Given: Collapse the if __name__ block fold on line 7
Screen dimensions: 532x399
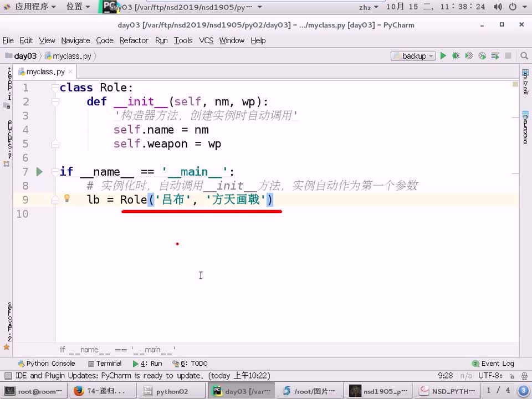Looking at the screenshot, I should coord(55,172).
